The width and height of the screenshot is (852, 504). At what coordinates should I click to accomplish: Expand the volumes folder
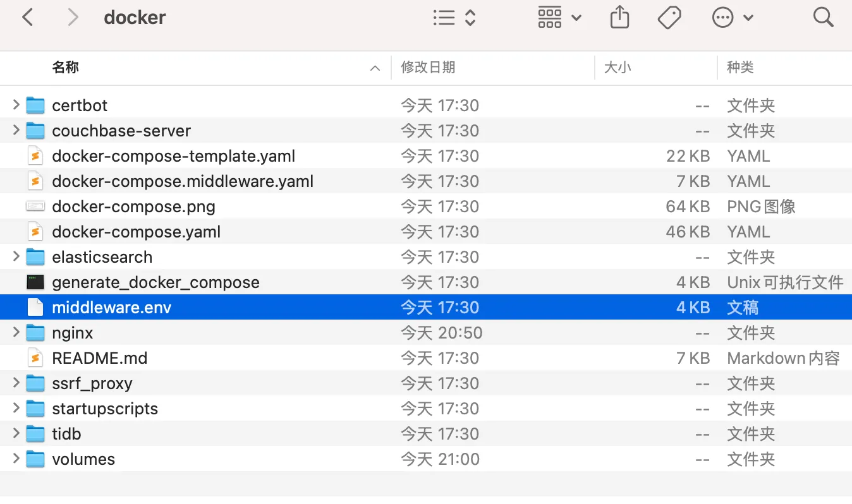click(x=16, y=459)
